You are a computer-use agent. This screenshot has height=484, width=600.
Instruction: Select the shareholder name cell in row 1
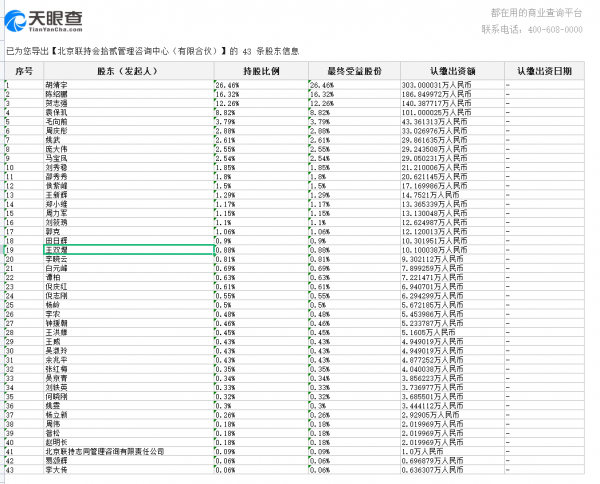(128, 85)
